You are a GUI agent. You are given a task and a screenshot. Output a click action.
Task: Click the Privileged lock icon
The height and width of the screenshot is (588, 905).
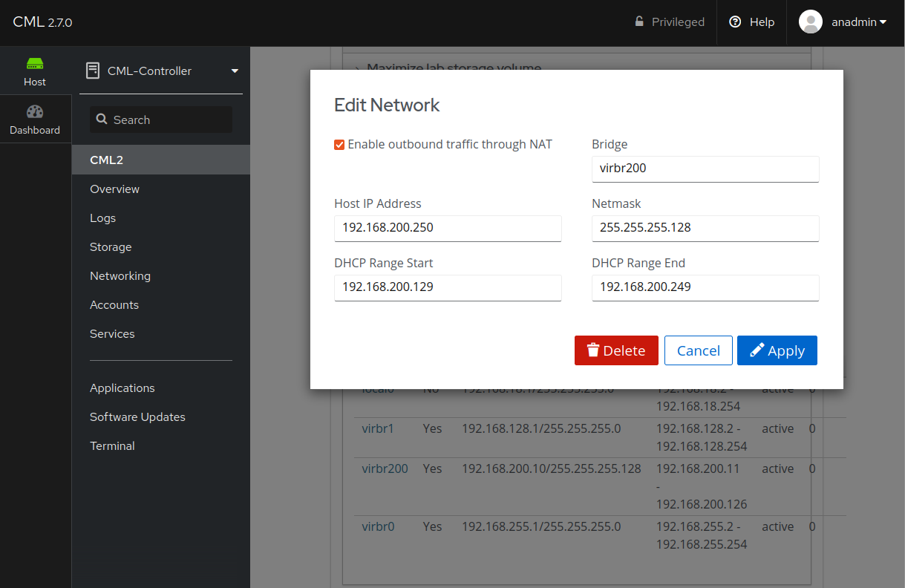pos(639,22)
